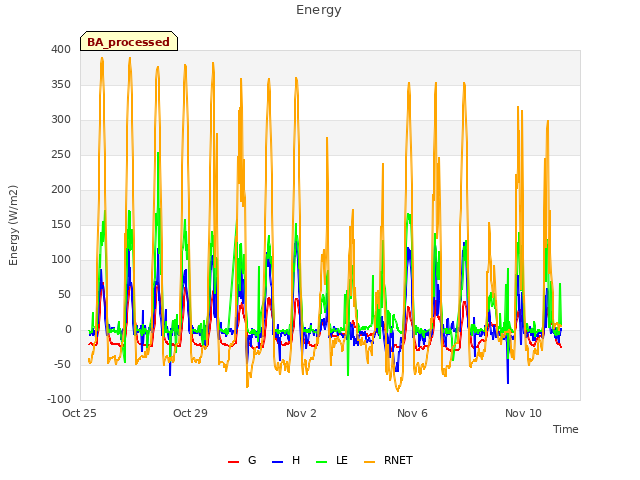640x480 pixels.
Task: Select the H legend label
Action: coord(296,460)
